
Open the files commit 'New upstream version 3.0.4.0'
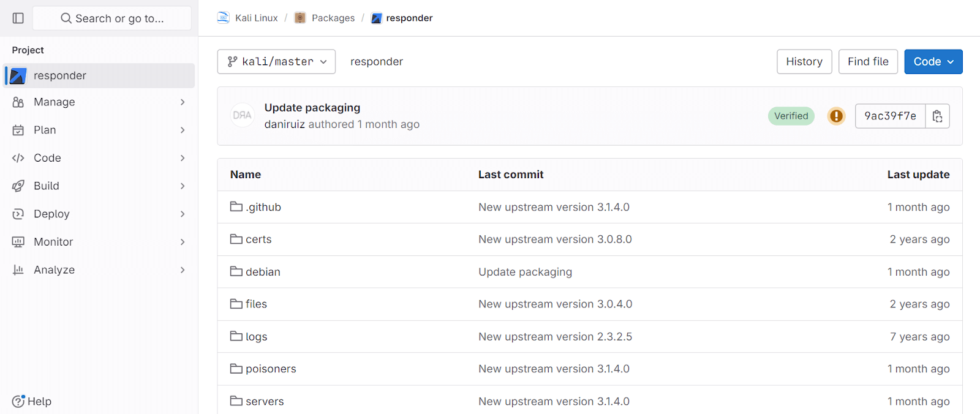[x=555, y=304]
